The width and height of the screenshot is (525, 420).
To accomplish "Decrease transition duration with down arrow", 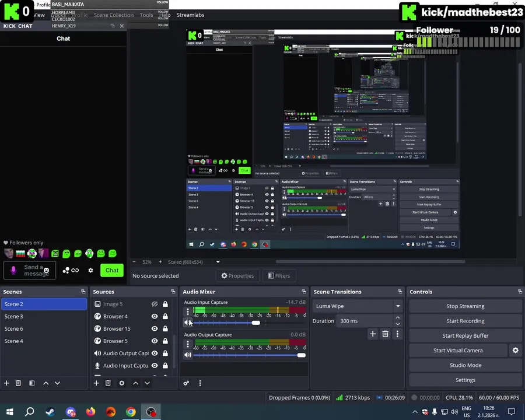I will 398,324.
